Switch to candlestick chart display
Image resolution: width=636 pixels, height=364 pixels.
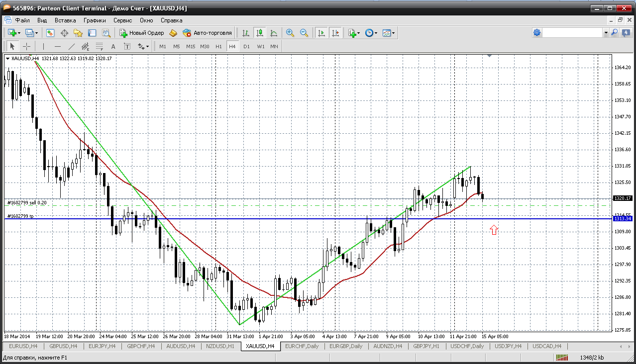pyautogui.click(x=260, y=33)
